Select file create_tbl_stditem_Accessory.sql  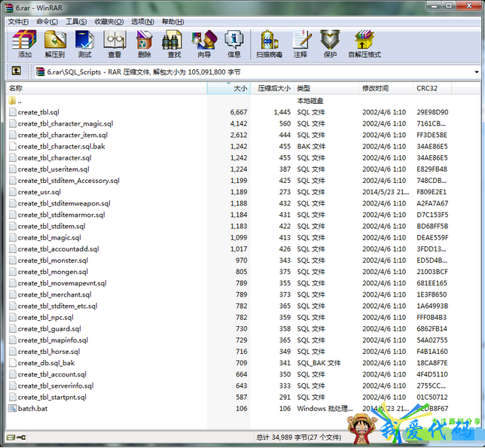coord(69,181)
